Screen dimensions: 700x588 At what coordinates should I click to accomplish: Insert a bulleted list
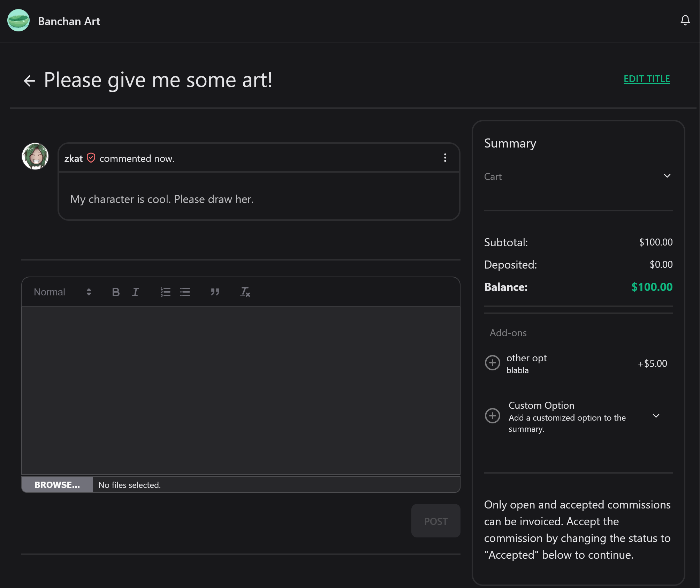point(185,292)
